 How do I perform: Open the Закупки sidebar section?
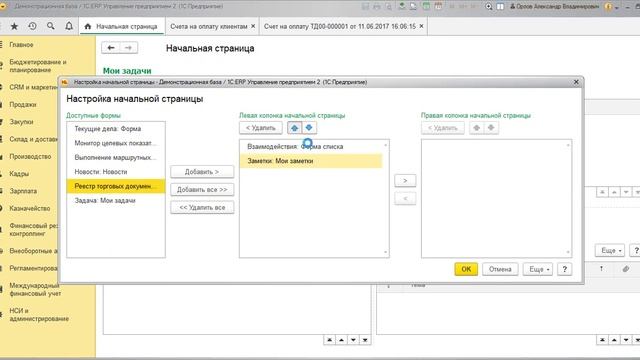click(x=21, y=122)
